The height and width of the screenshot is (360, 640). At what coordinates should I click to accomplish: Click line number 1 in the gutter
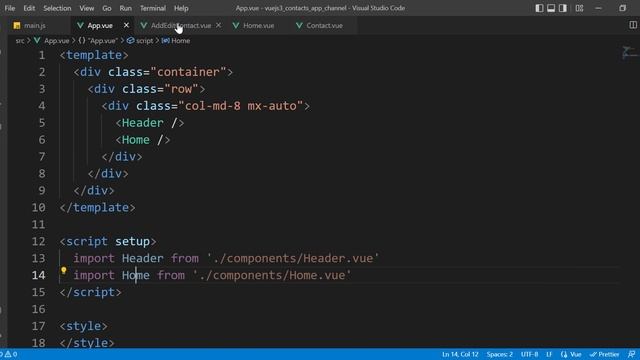pyautogui.click(x=42, y=55)
